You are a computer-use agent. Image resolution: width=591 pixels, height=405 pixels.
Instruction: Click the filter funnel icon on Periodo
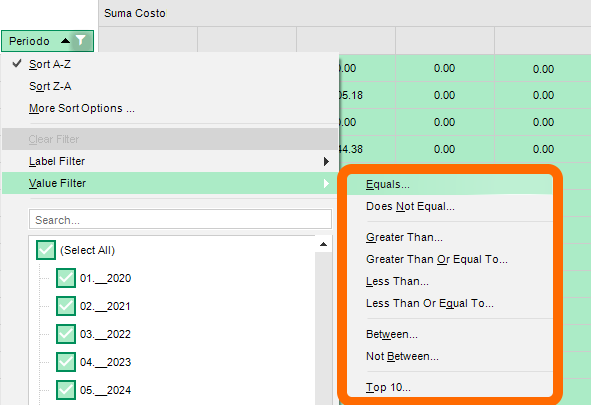tap(81, 40)
